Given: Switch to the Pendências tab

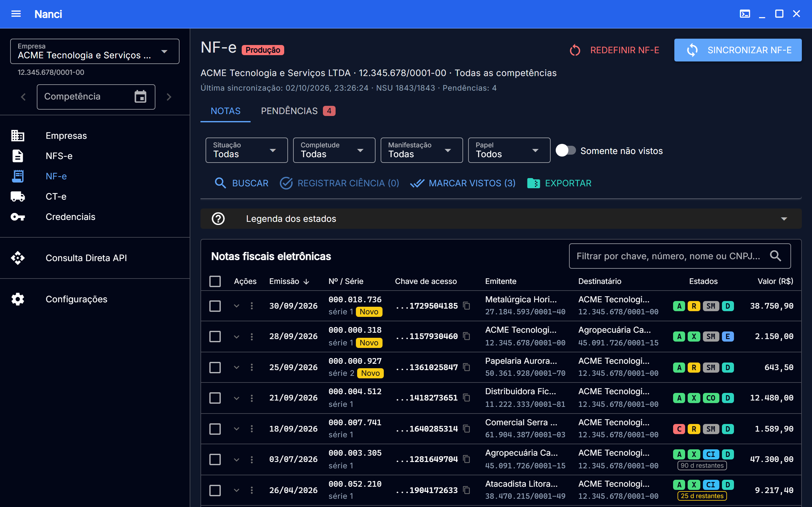Looking at the screenshot, I should (x=298, y=111).
